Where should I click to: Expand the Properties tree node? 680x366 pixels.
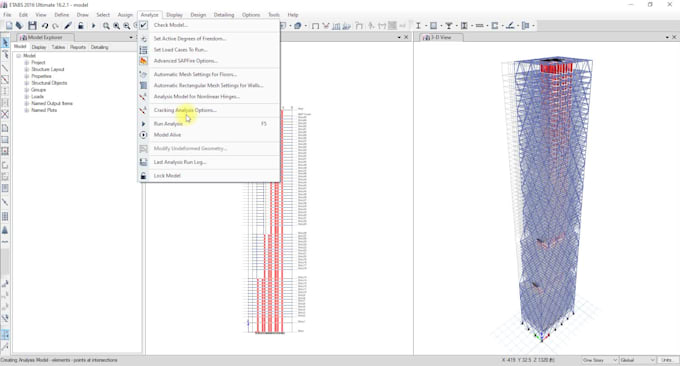26,76
